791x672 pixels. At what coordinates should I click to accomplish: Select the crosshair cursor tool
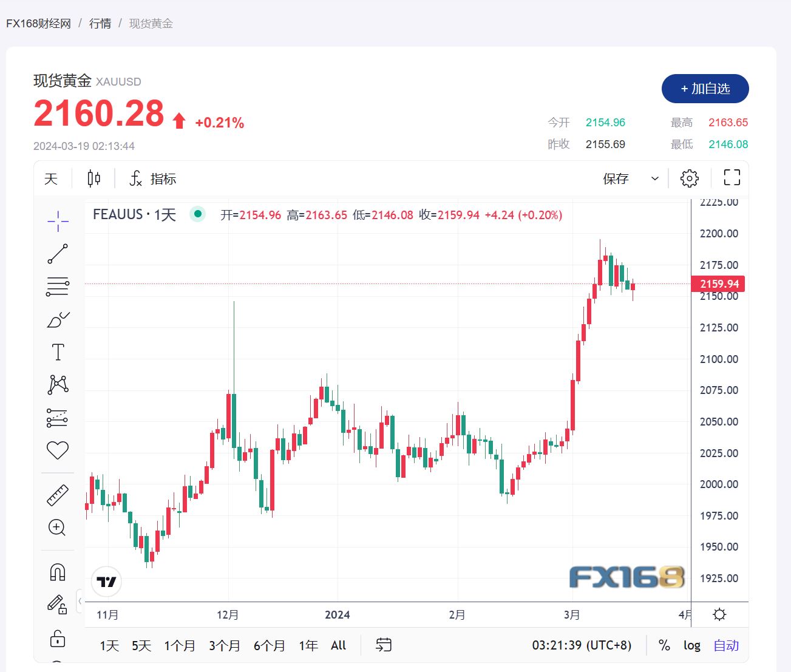[x=57, y=222]
